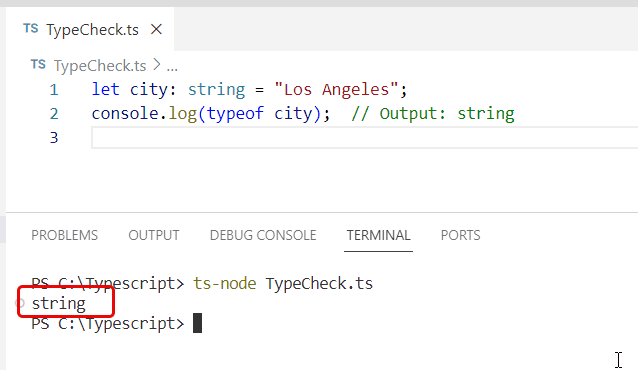The width and height of the screenshot is (638, 370).
Task: Click the 'ts-node' command in terminal
Action: (x=225, y=283)
